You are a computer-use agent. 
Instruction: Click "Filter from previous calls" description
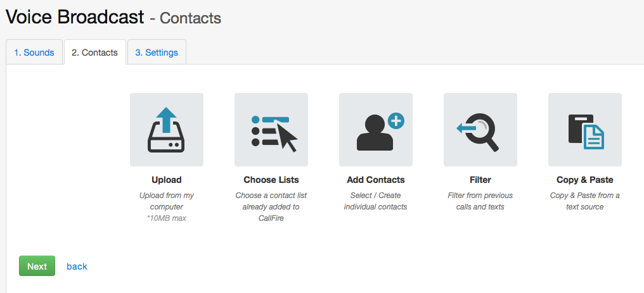point(480,201)
